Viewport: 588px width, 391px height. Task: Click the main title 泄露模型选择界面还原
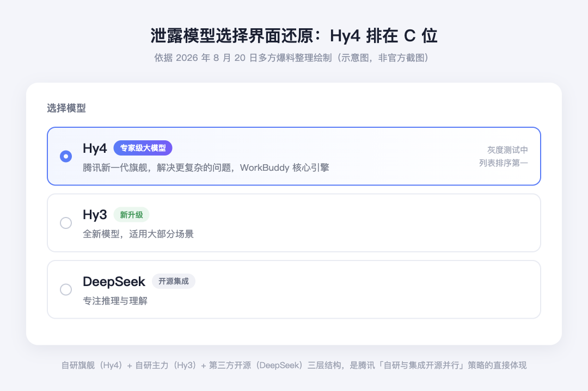[x=294, y=36]
